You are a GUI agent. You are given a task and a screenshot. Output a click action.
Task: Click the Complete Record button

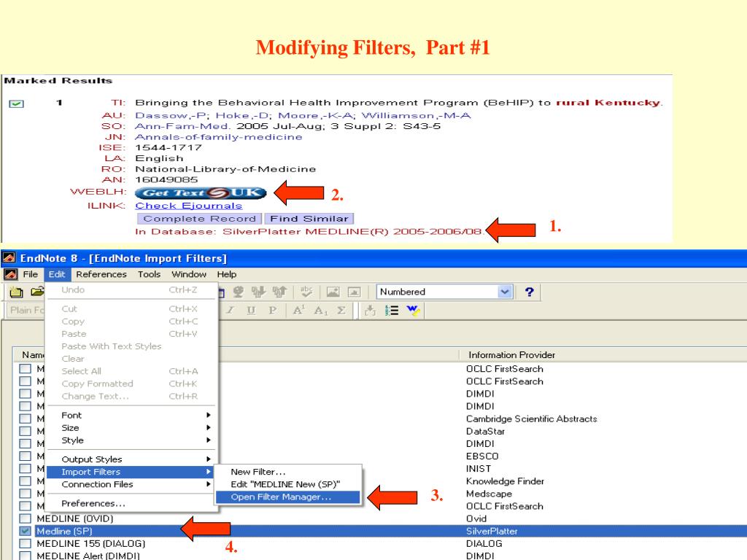[x=200, y=219]
